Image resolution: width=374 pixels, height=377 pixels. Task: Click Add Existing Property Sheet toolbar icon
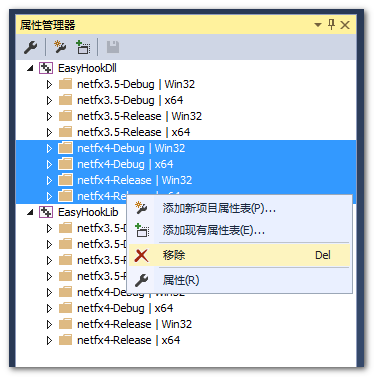83,47
